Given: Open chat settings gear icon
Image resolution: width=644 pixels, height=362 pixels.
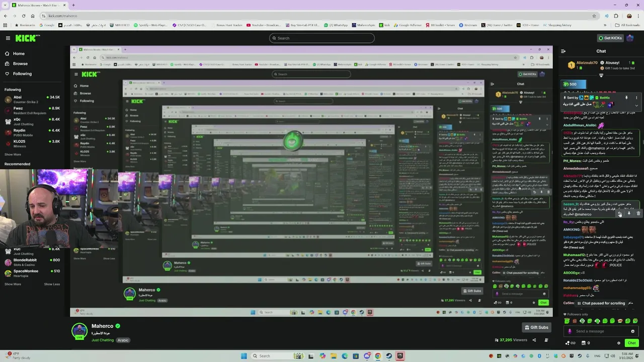Looking at the screenshot, I should (619, 343).
